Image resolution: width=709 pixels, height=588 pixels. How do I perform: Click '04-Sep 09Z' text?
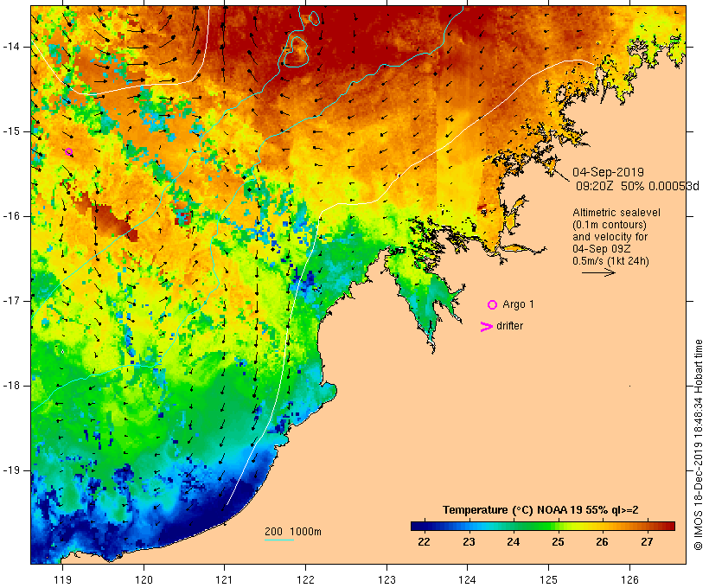(602, 249)
